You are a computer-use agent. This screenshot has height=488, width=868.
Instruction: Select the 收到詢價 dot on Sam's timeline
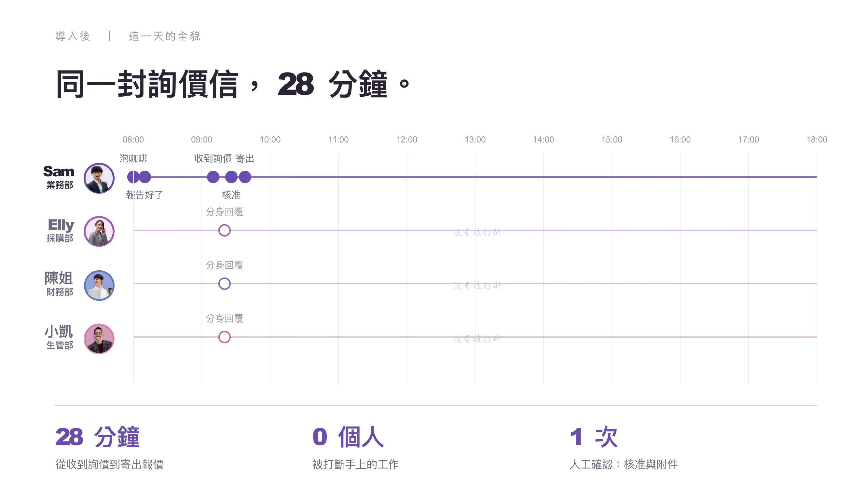[213, 177]
